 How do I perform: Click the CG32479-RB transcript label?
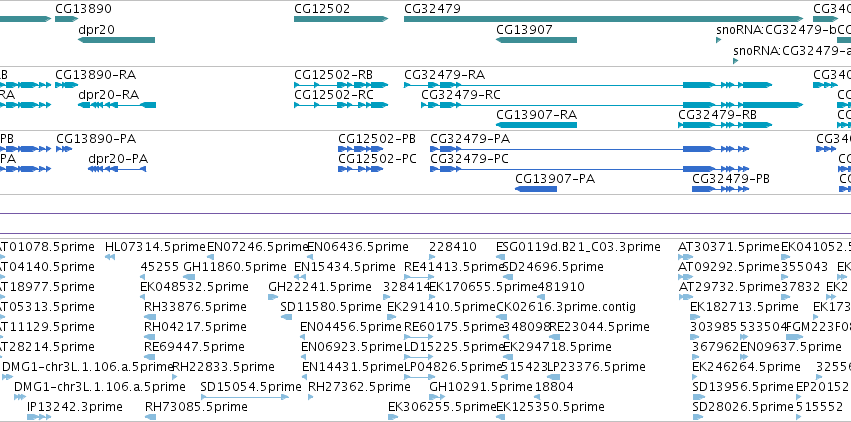click(x=717, y=115)
